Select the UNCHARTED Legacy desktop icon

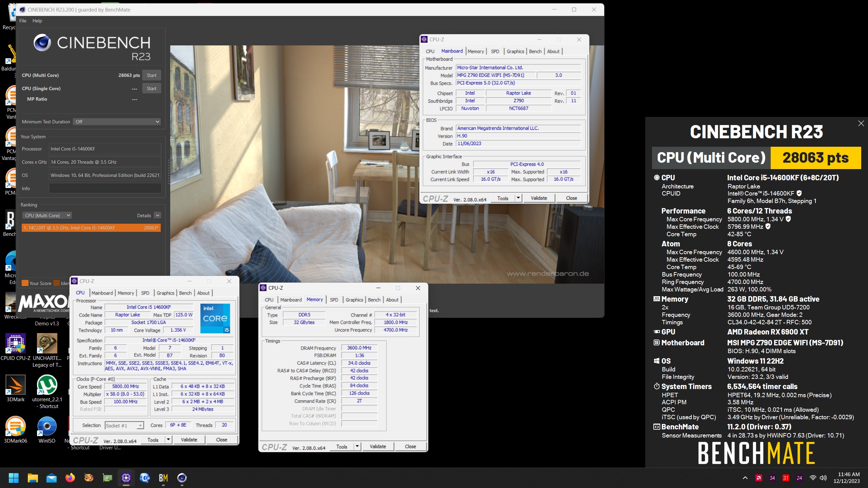(47, 350)
